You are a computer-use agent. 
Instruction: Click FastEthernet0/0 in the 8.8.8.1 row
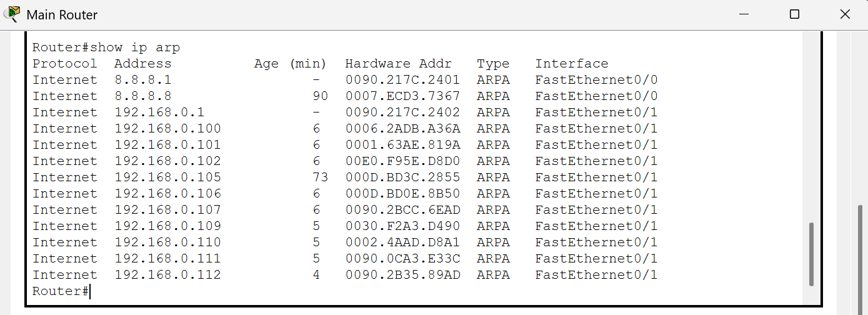tap(596, 80)
